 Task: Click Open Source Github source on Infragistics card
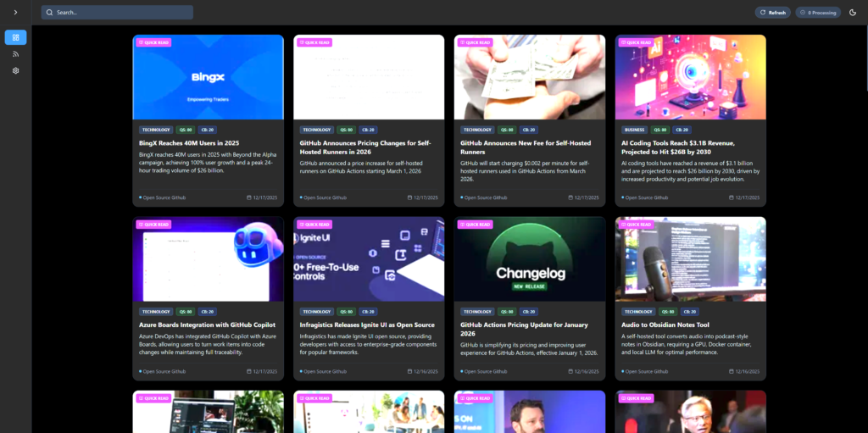(325, 371)
